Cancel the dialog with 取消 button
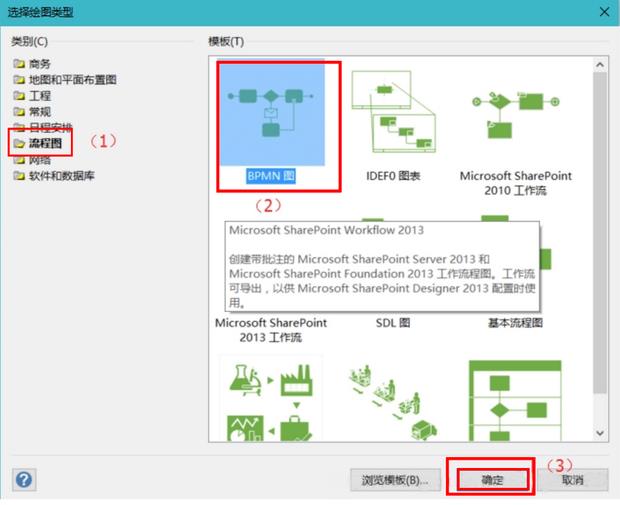620x505 pixels. [x=573, y=480]
